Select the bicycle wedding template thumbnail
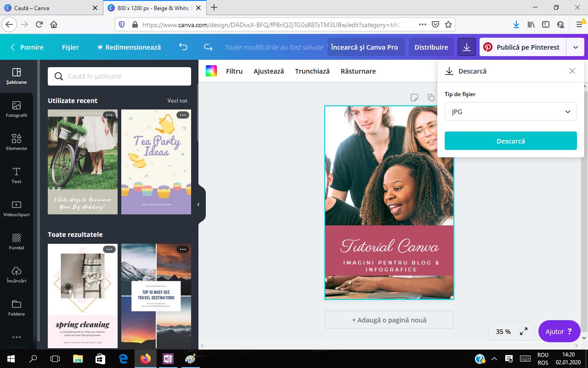The width and height of the screenshot is (588, 368). 83,162
